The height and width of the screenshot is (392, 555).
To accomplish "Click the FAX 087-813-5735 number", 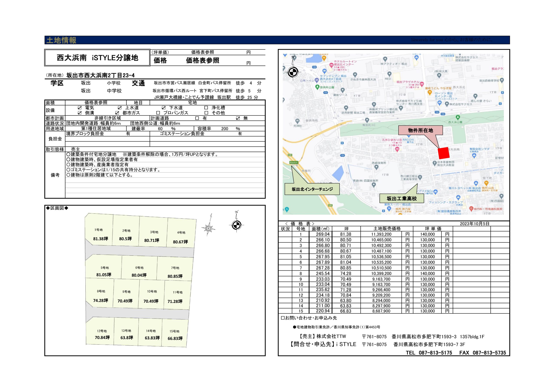I will [483, 353].
